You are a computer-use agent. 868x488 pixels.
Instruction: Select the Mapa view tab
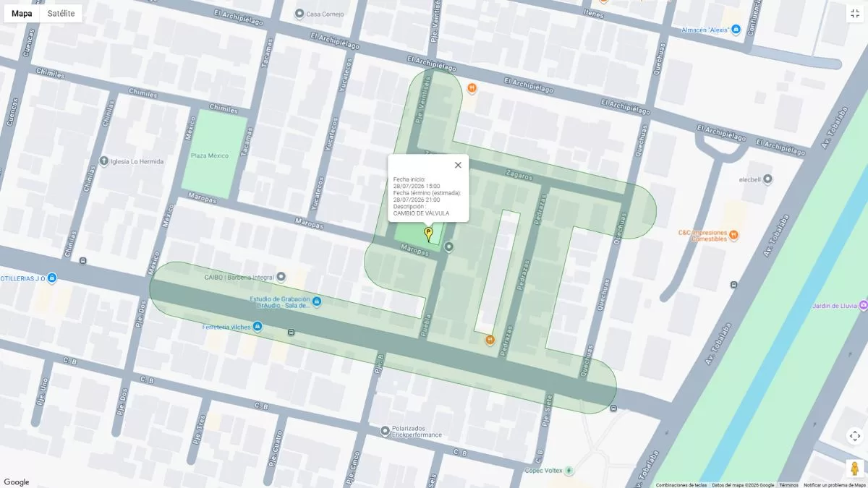[22, 13]
